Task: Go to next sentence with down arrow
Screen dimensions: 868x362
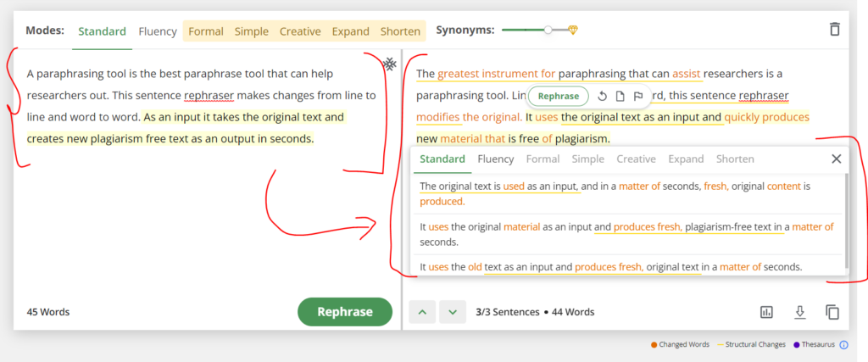Action: [453, 312]
